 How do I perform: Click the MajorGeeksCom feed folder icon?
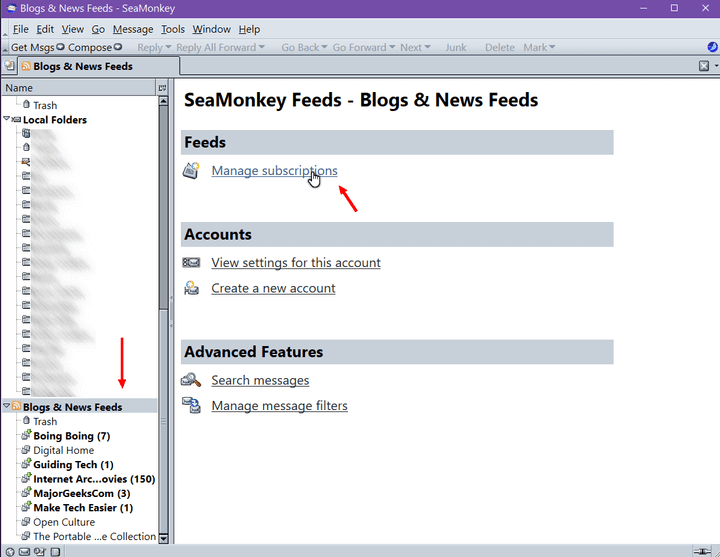(x=26, y=493)
